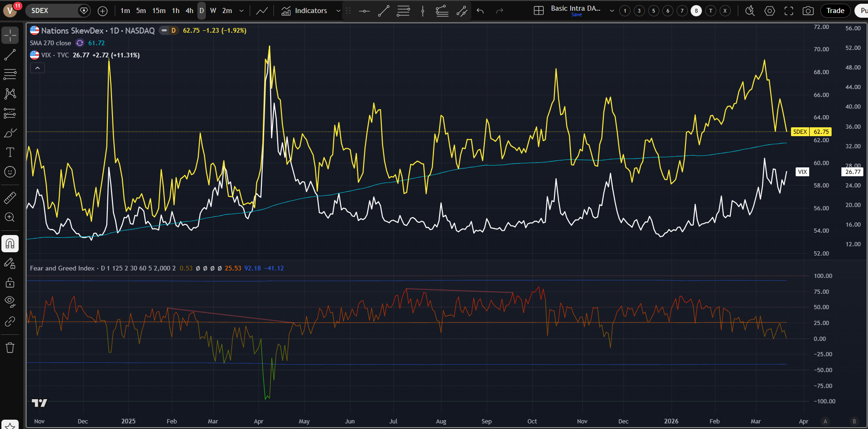Screen dimensions: 868x429
Task: Click the Compare or add symbol plus icon
Action: tap(103, 11)
